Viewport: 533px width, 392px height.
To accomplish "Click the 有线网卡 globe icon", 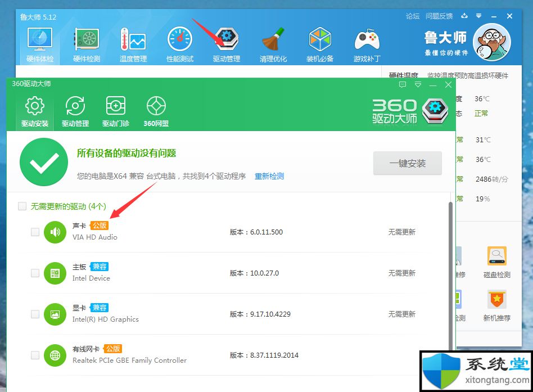I will click(x=55, y=355).
